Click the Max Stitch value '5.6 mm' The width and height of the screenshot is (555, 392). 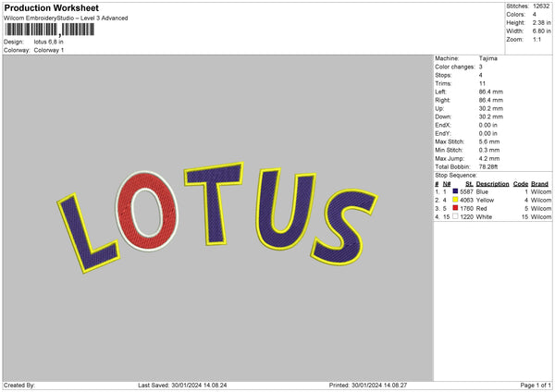(x=489, y=141)
